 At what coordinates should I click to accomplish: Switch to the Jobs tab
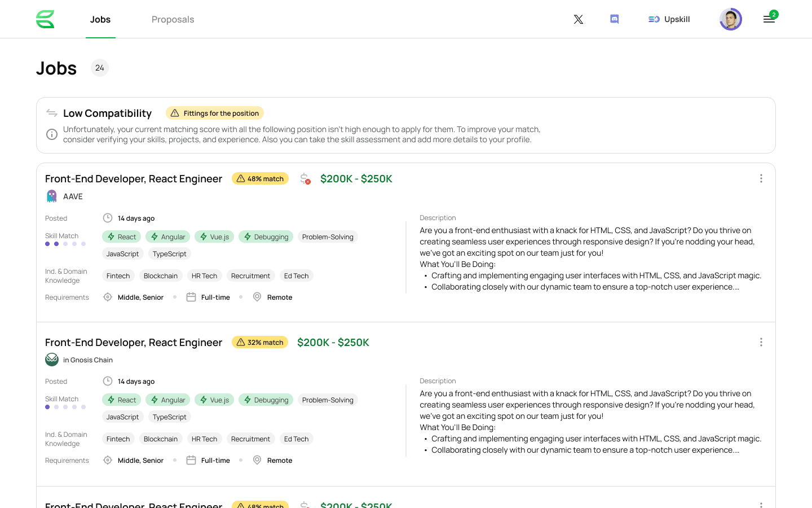(x=100, y=19)
